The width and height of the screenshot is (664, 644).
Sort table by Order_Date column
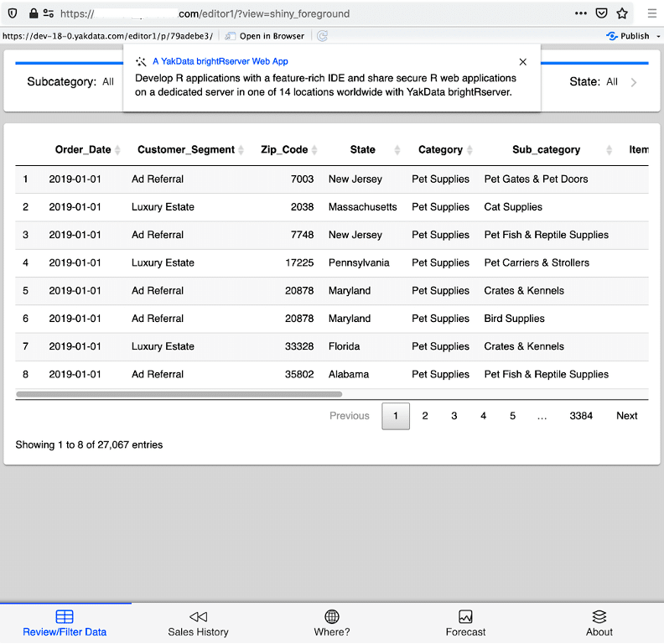83,149
